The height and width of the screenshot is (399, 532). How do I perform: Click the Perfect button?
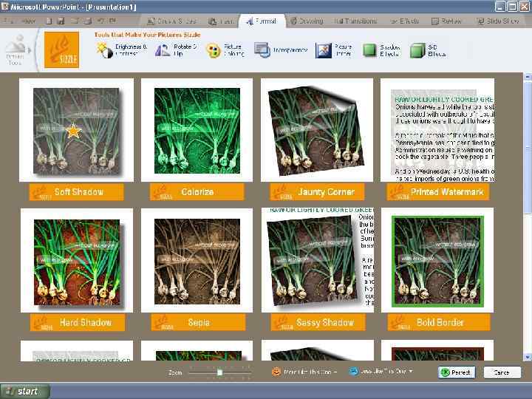click(457, 372)
